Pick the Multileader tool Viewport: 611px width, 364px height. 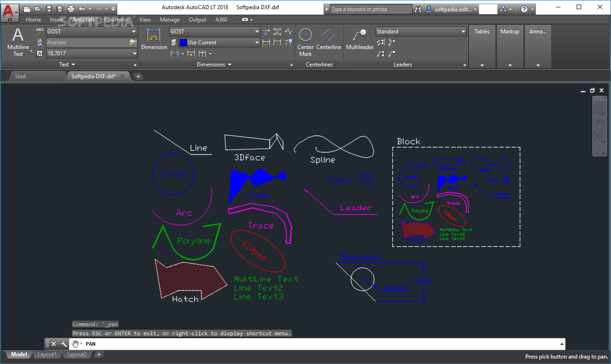[x=359, y=39]
